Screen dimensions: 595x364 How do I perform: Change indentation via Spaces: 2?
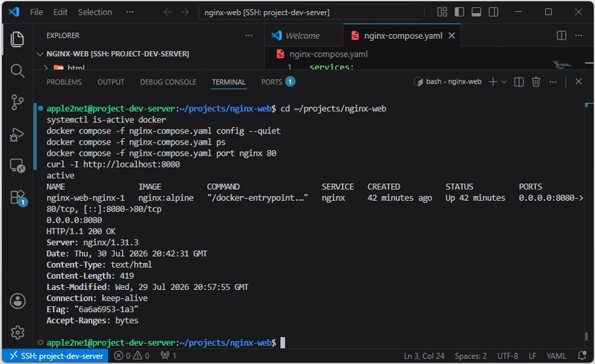click(470, 356)
